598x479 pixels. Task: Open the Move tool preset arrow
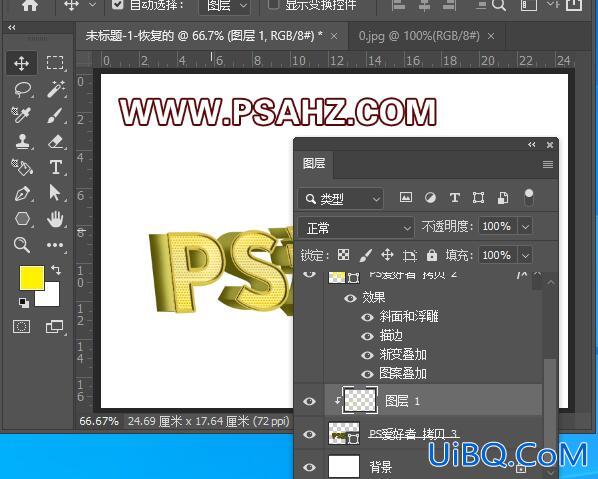(x=92, y=5)
